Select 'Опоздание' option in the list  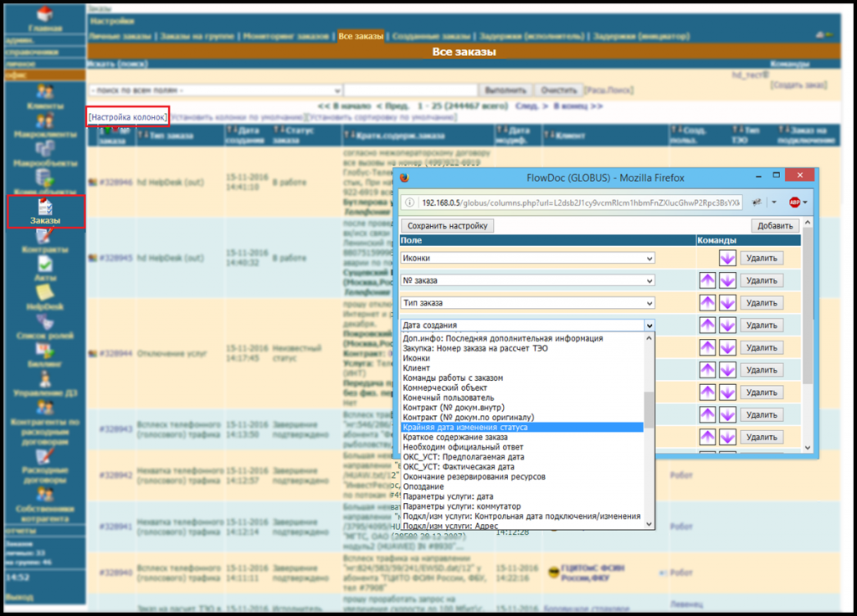coord(522,486)
